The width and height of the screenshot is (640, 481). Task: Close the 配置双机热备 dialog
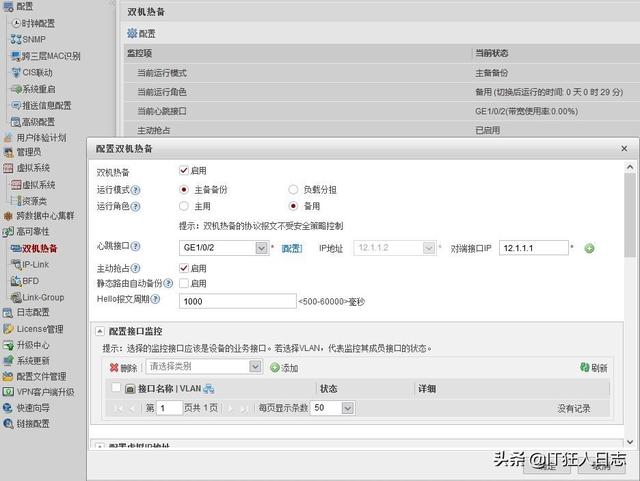coord(624,149)
